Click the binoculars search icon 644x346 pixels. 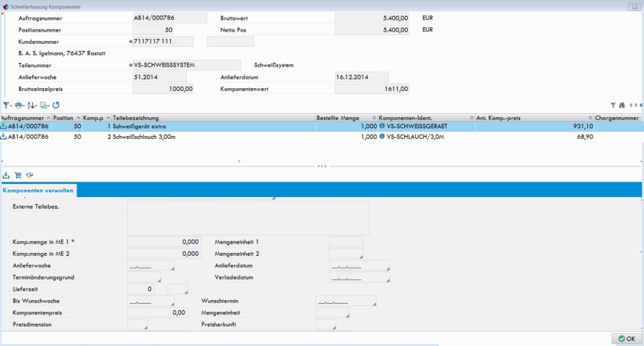click(623, 105)
